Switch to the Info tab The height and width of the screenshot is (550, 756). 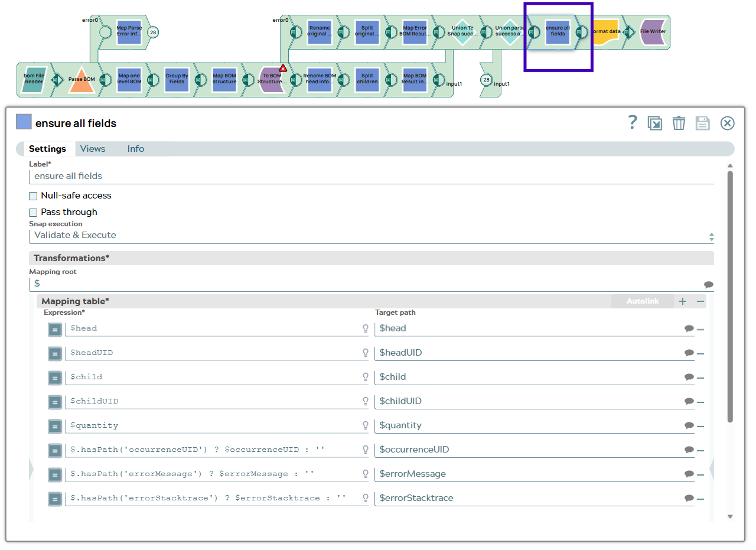[136, 149]
